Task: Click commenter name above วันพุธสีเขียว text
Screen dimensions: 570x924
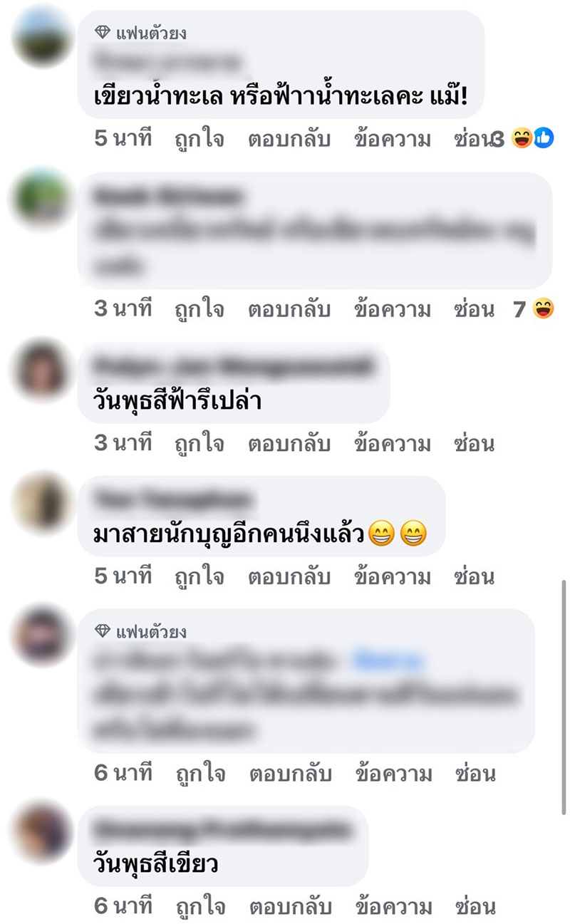Action: point(223,829)
